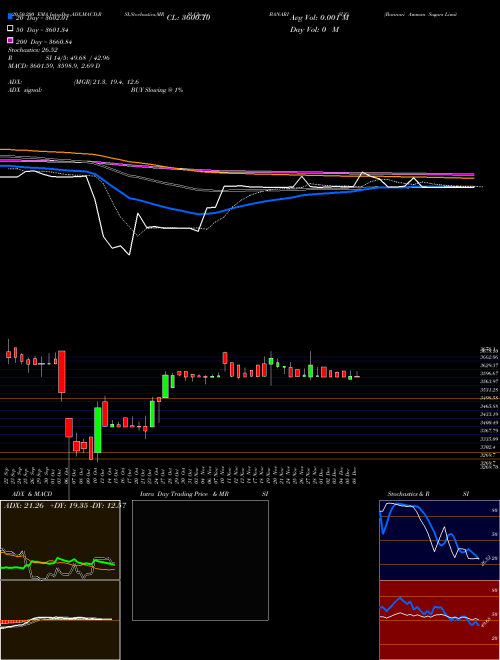This screenshot has height=660, width=500.
Task: Click the red RSI chart panel
Action: (x=439, y=620)
